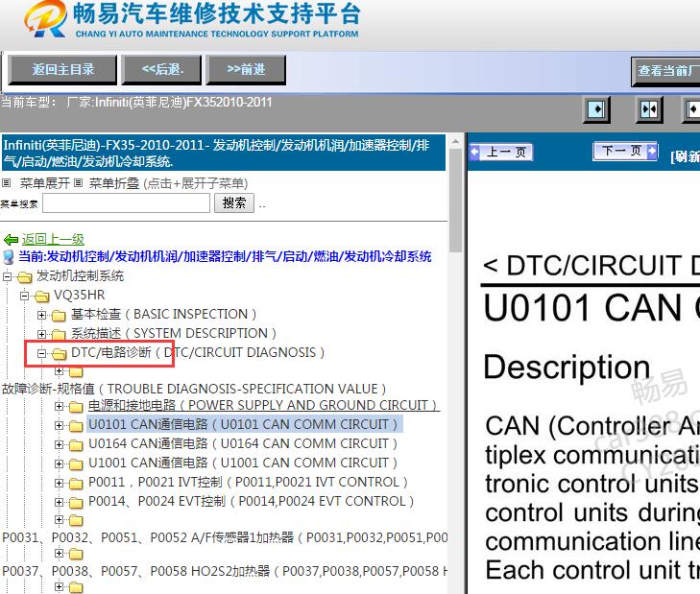This screenshot has height=594, width=700.
Task: Go to next page 下一页
Action: point(625,151)
